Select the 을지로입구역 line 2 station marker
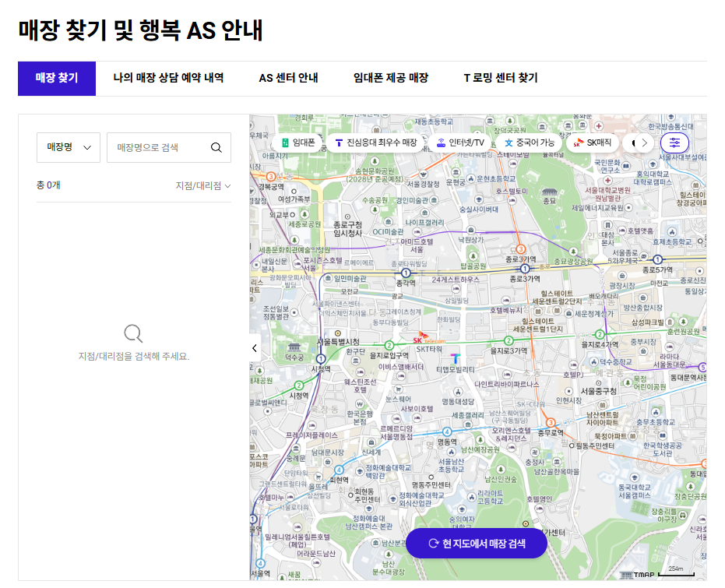This screenshot has width=725, height=588. click(x=389, y=345)
